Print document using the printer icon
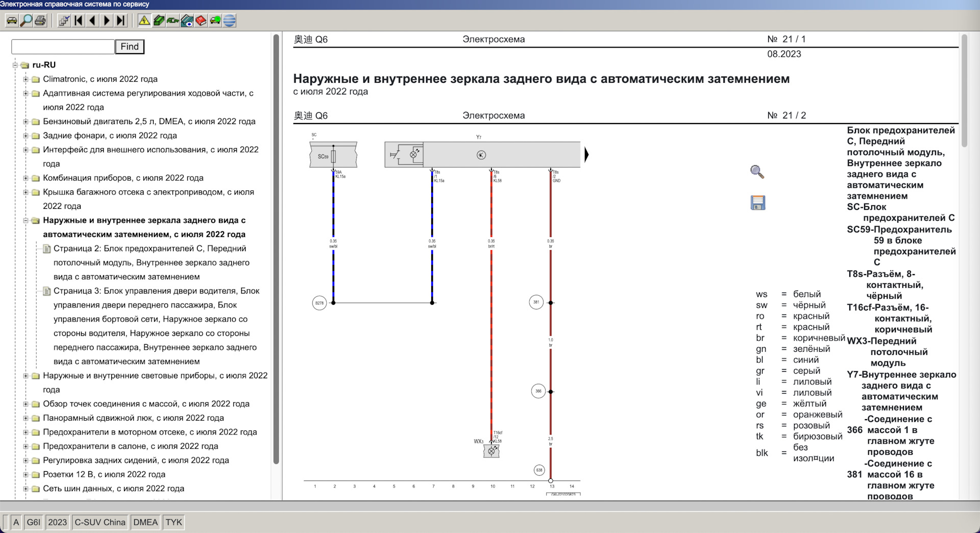980x533 pixels. (40, 21)
